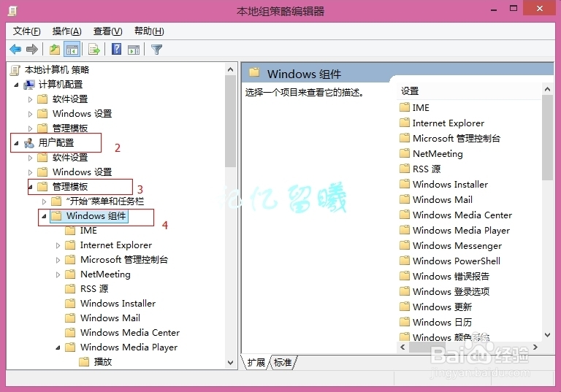Switch to the 标准 tab
This screenshot has height=392, width=561.
click(283, 362)
